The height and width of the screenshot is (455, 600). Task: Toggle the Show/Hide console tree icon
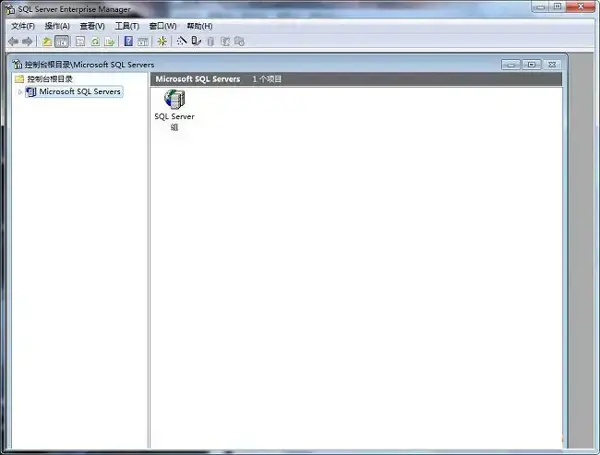[x=62, y=41]
